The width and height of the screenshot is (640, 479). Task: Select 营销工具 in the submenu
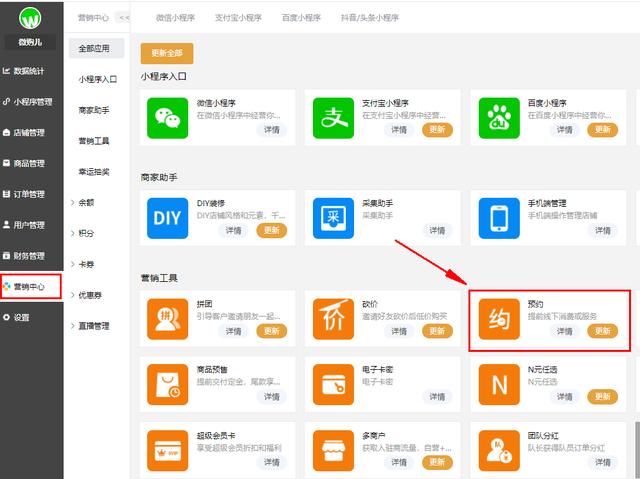tap(96, 141)
